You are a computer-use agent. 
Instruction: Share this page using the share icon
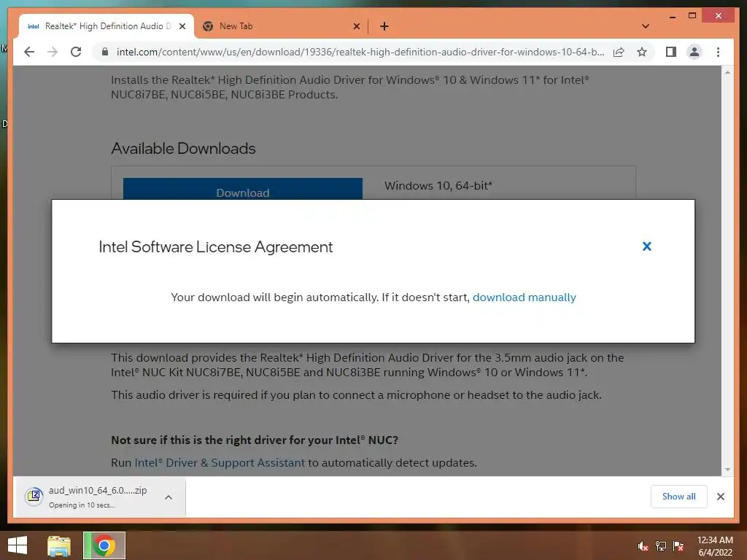[619, 52]
